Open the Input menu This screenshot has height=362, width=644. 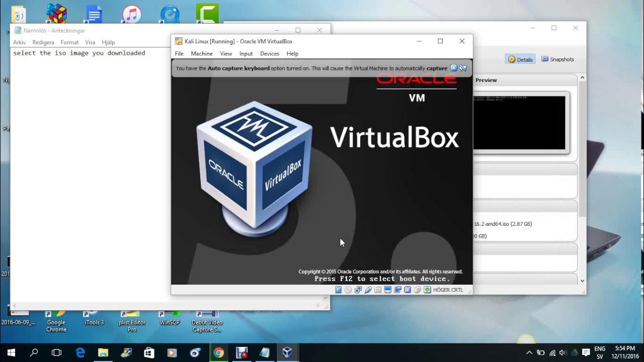coord(246,53)
